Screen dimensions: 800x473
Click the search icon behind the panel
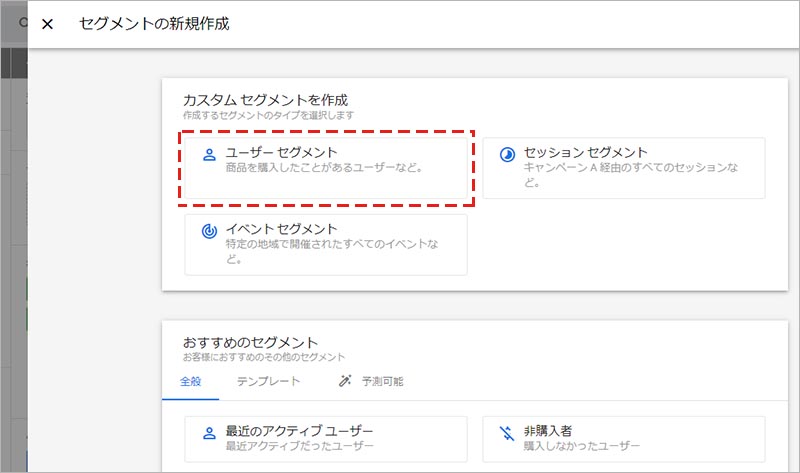22,21
